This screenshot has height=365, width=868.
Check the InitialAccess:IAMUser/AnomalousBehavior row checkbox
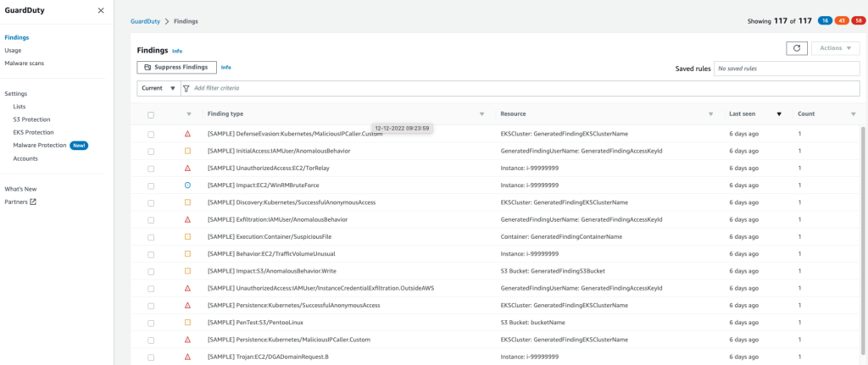[151, 152]
